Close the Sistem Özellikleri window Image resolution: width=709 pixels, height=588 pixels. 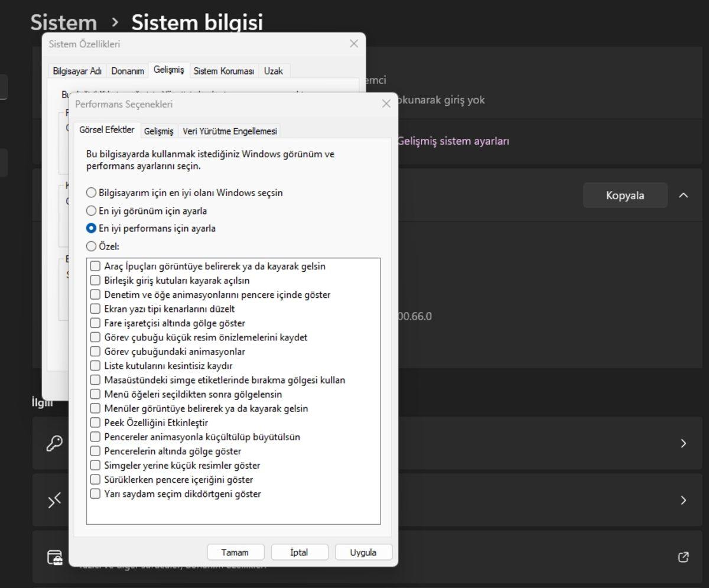(353, 44)
